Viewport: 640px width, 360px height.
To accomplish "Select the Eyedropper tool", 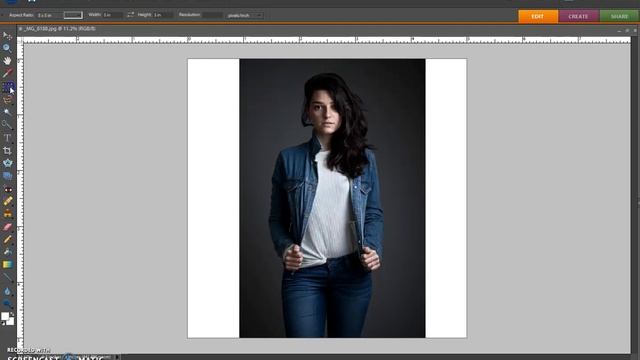I will (7, 73).
